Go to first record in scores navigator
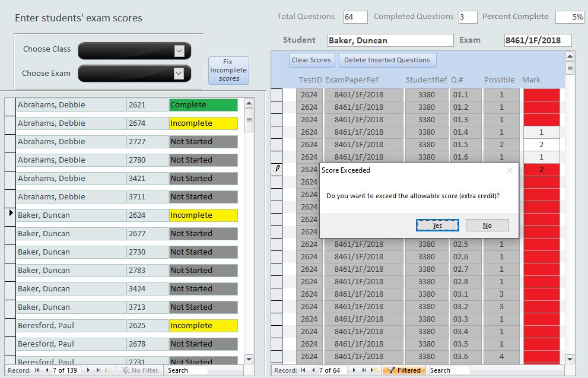The width and height of the screenshot is (588, 378). click(x=303, y=370)
